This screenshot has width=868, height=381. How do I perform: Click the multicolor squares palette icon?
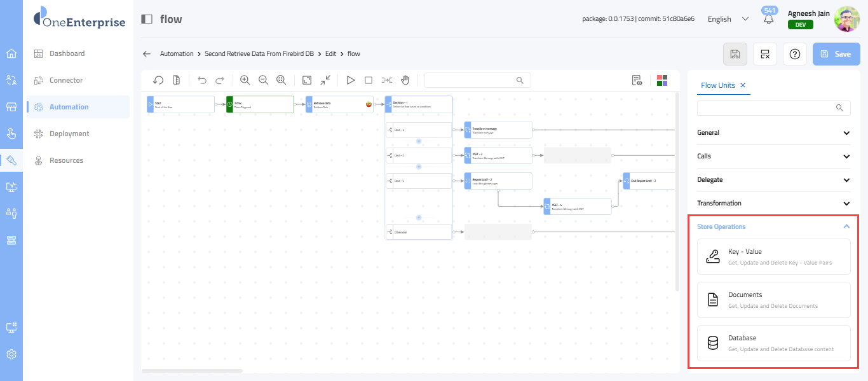pyautogui.click(x=662, y=80)
